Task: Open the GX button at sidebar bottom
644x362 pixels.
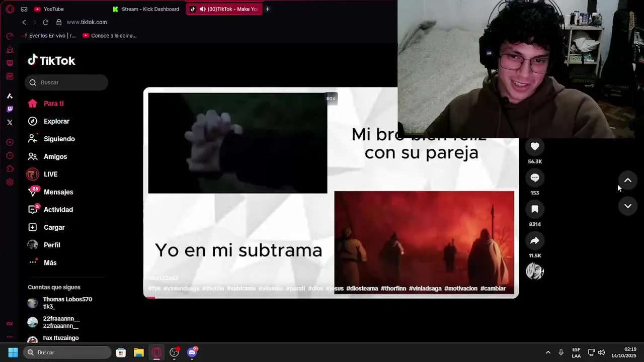Action: (10, 324)
